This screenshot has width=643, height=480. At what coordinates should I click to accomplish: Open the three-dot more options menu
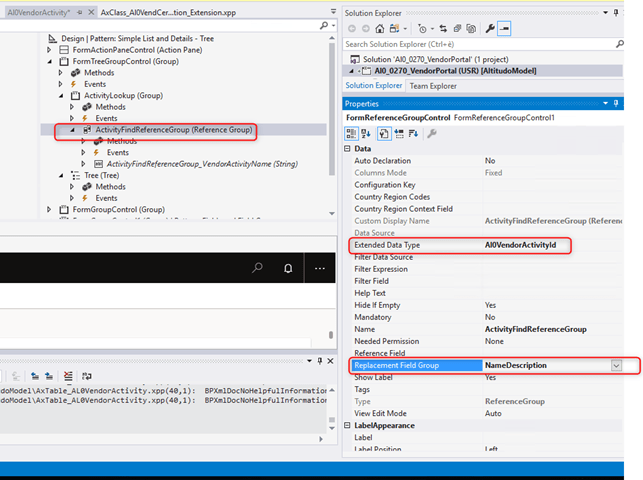coord(320,268)
